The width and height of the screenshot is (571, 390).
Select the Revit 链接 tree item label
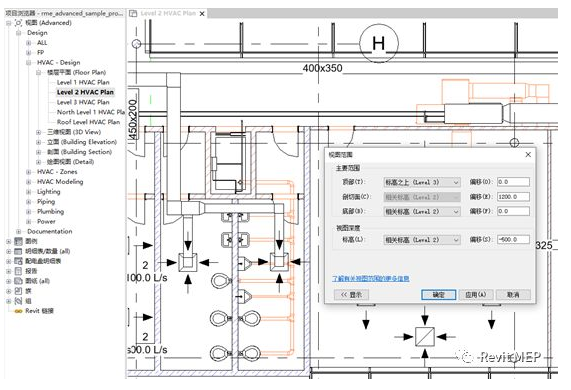point(39,311)
